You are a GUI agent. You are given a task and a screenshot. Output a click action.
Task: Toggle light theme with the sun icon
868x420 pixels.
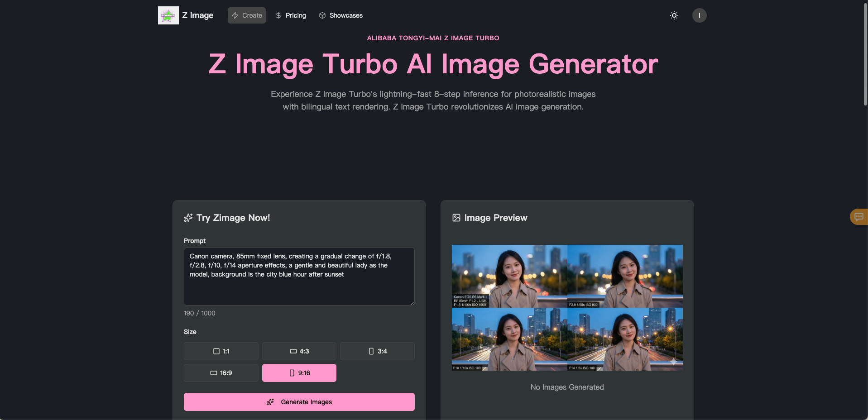click(674, 15)
